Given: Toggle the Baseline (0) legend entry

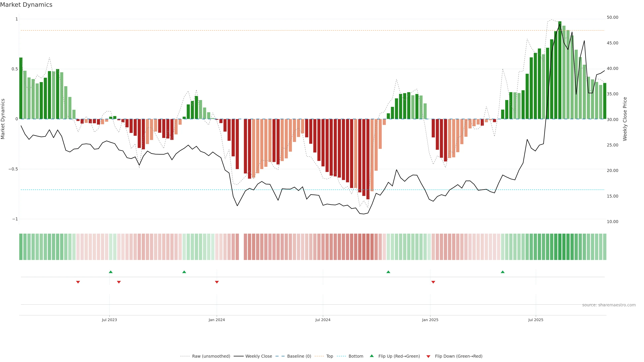Looking at the screenshot, I should point(299,356).
